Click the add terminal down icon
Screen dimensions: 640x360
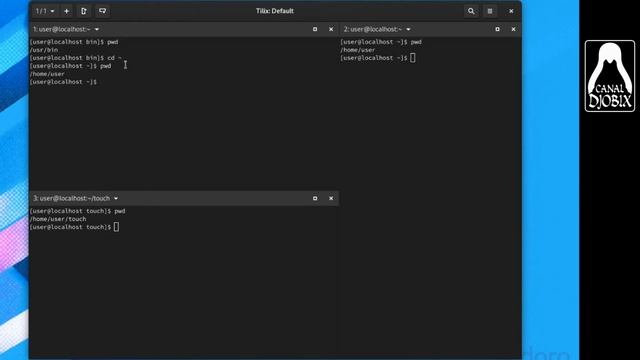click(102, 11)
